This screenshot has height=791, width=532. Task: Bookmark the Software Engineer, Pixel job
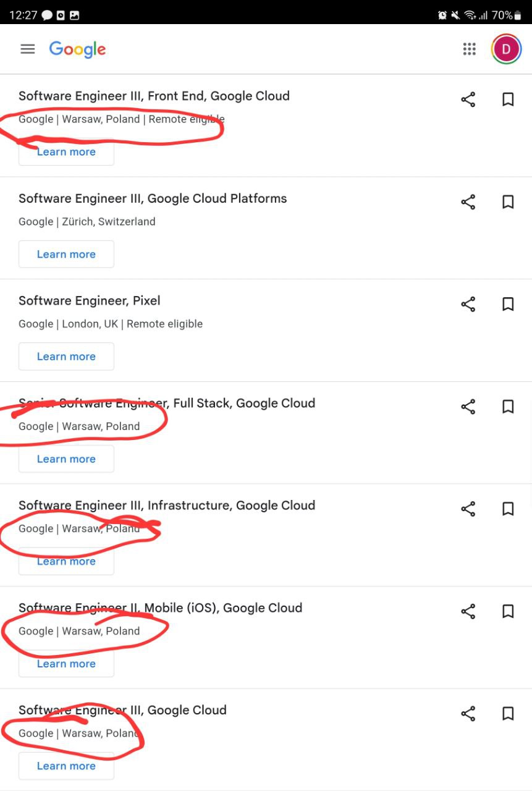508,304
